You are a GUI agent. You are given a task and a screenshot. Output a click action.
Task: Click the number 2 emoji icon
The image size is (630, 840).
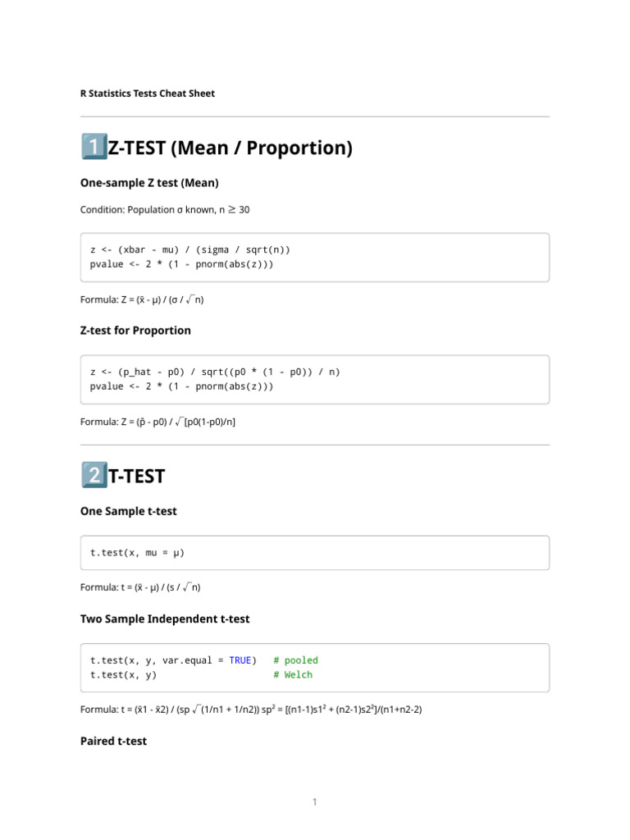pos(93,476)
